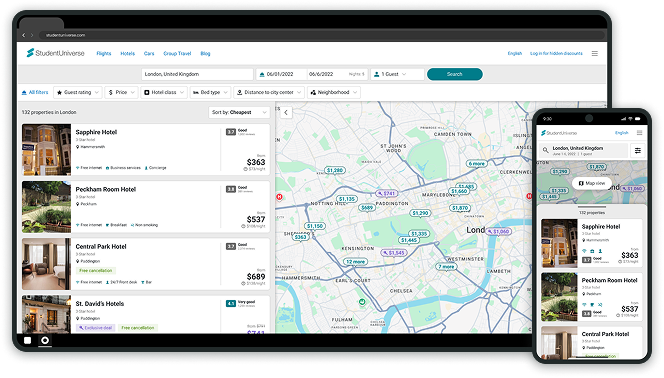Select the $1,150 map price marker

point(315,226)
